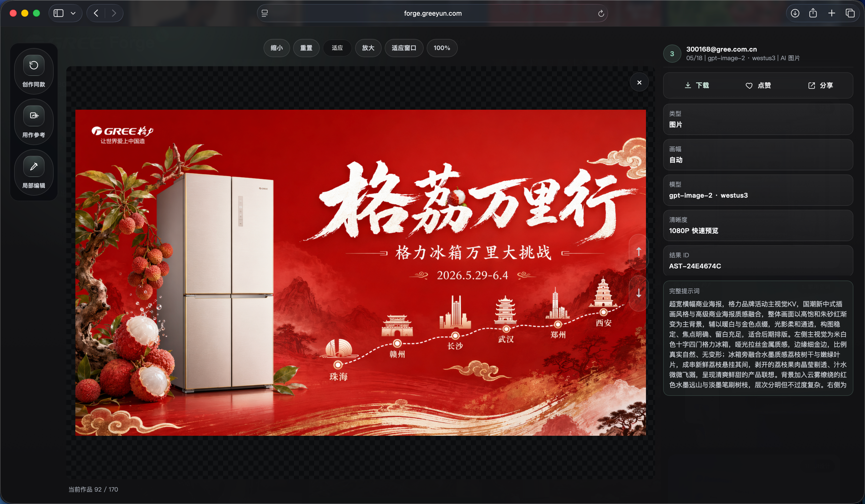
Task: Click the Gree refrigerator poster image
Action: [360, 273]
